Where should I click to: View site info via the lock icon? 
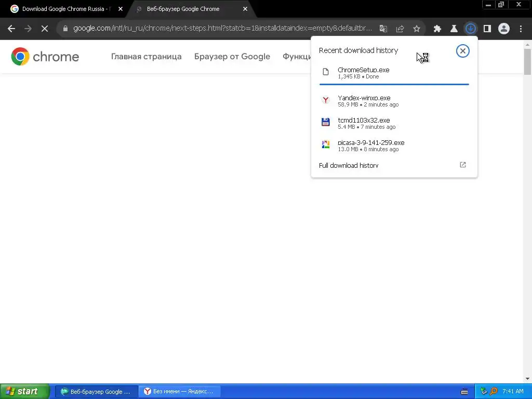65,29
